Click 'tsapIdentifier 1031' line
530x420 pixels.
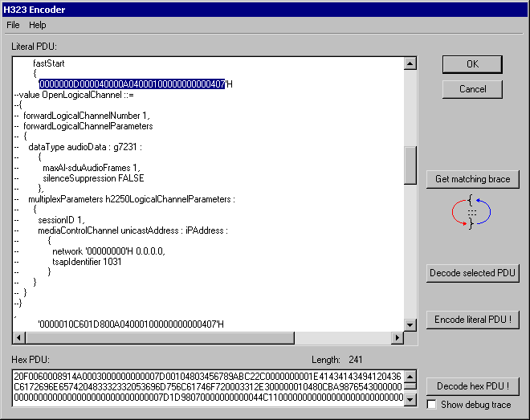87,262
